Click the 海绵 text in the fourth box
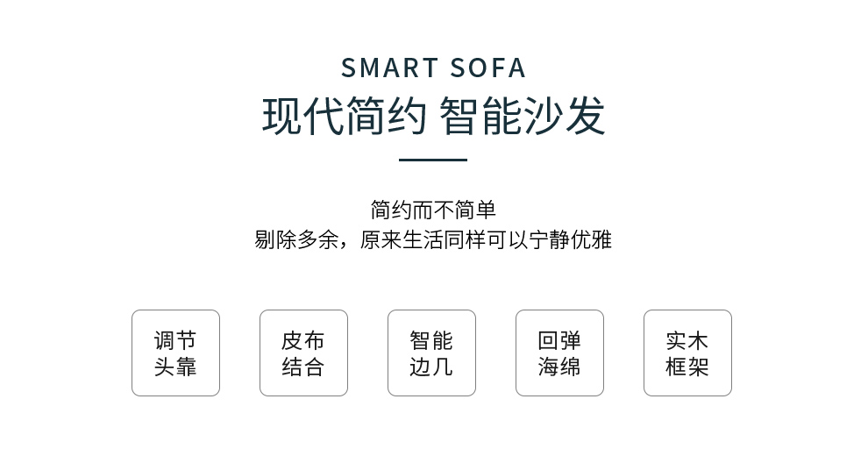The height and width of the screenshot is (449, 868). pyautogui.click(x=559, y=367)
